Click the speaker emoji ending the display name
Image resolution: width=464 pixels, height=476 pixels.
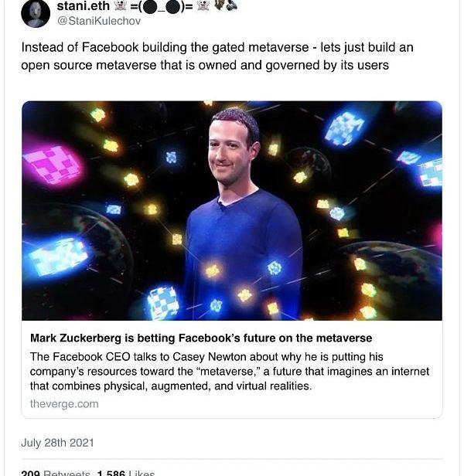pos(230,5)
